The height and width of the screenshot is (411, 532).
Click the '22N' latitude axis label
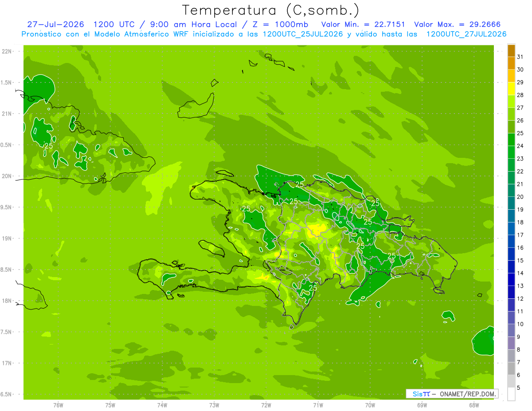pos(7,51)
